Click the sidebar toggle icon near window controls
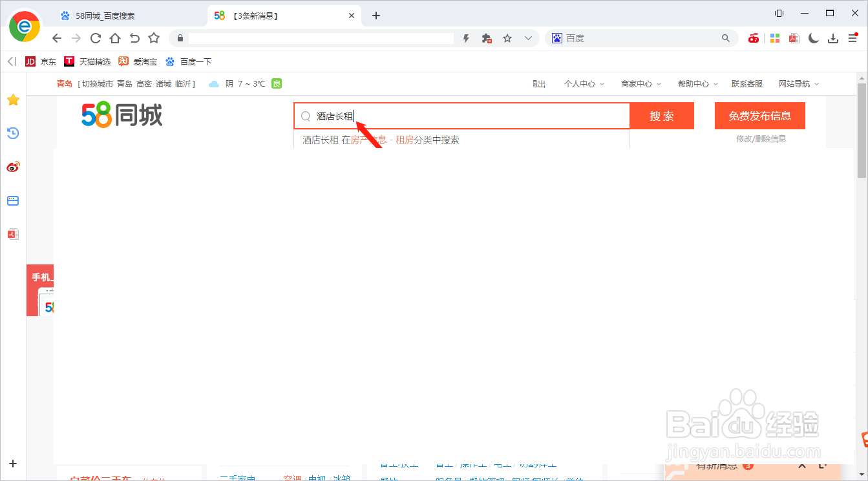Screen dimensions: 868x481 [x=779, y=13]
